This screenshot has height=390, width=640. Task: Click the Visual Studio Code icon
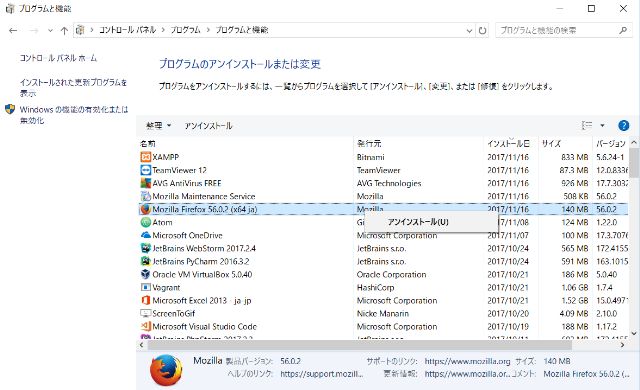tap(146, 326)
